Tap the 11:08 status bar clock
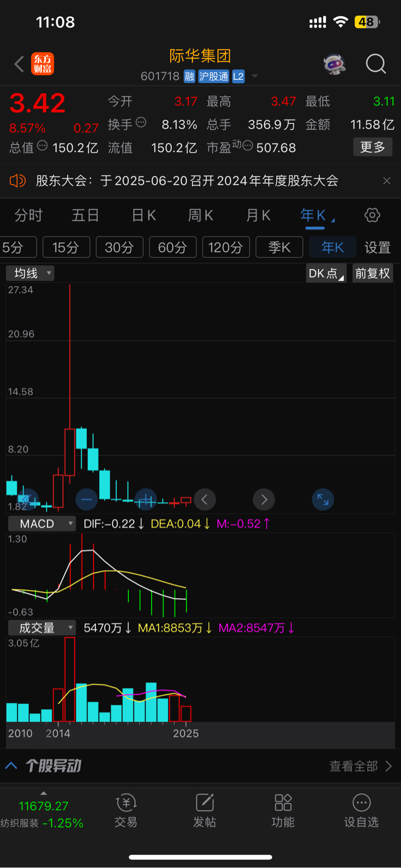The image size is (401, 868). pyautogui.click(x=55, y=22)
